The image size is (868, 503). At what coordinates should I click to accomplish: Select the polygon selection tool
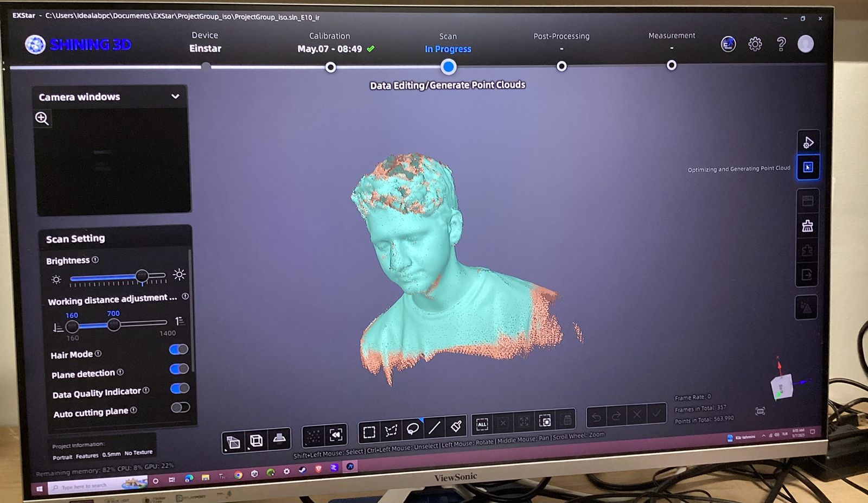pos(391,431)
